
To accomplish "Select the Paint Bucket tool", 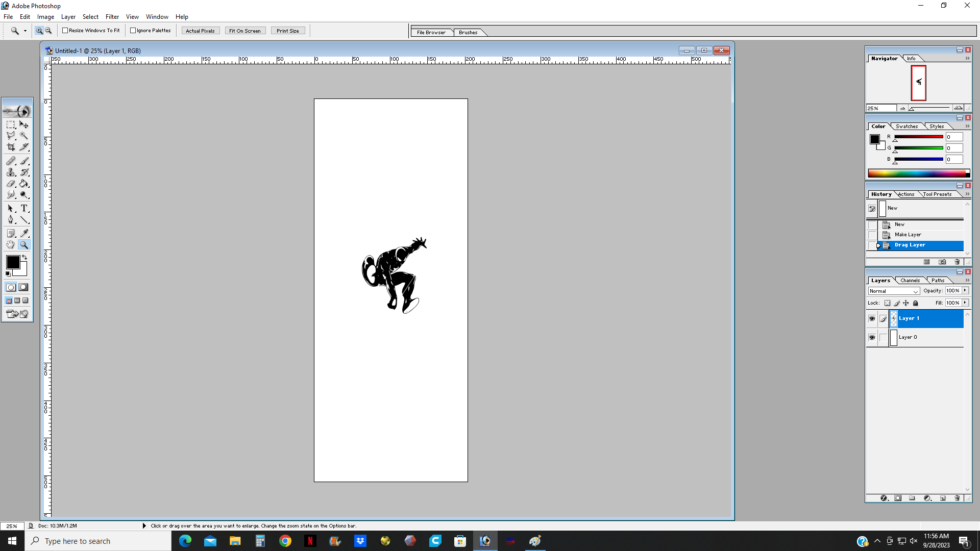I will click(24, 184).
